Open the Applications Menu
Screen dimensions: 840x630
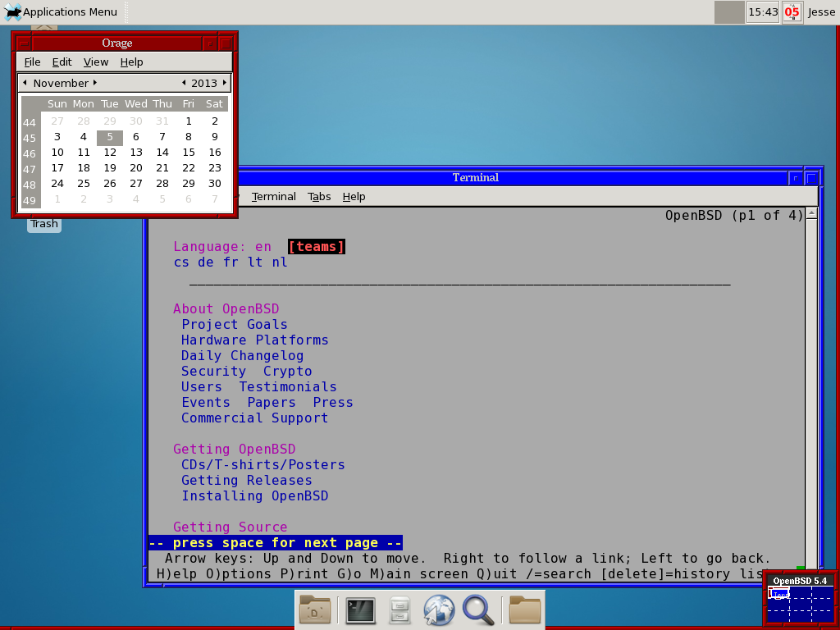coord(60,11)
